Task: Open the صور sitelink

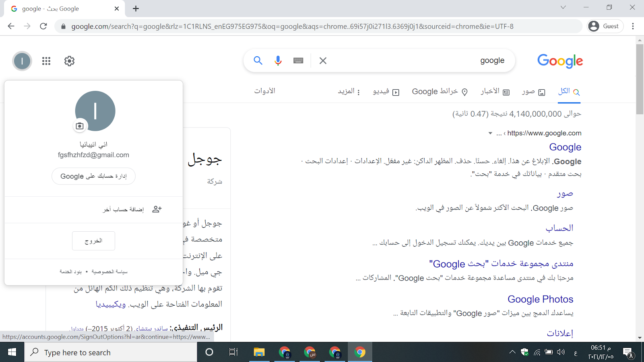Action: tap(565, 193)
